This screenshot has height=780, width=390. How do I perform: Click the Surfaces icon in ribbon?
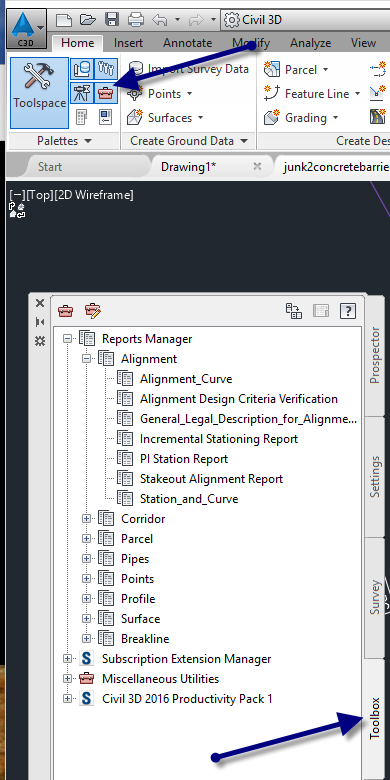[x=135, y=117]
